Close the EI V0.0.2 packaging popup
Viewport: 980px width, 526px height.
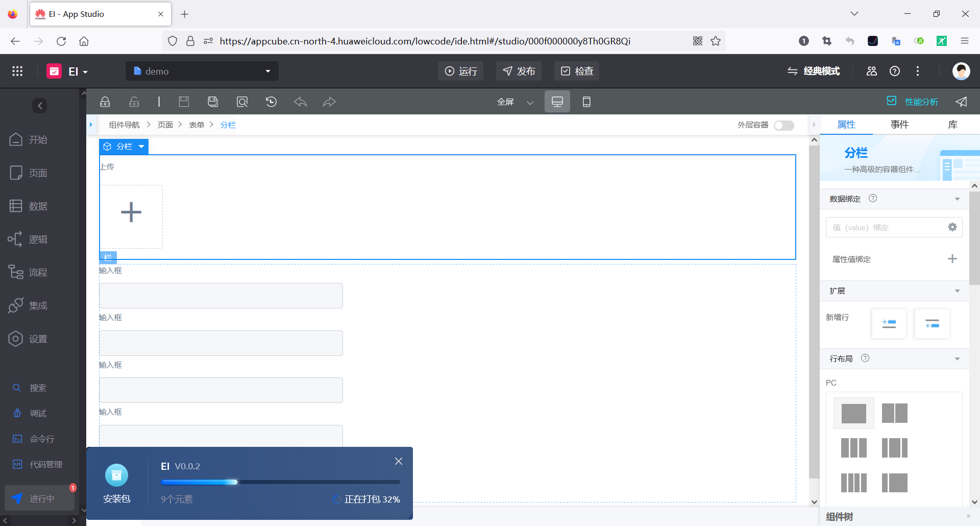pyautogui.click(x=399, y=461)
